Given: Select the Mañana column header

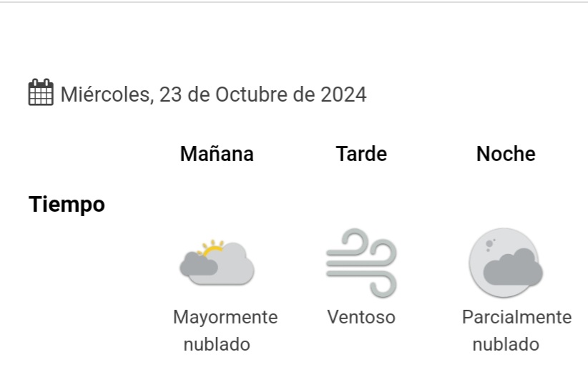Looking at the screenshot, I should point(217,154).
